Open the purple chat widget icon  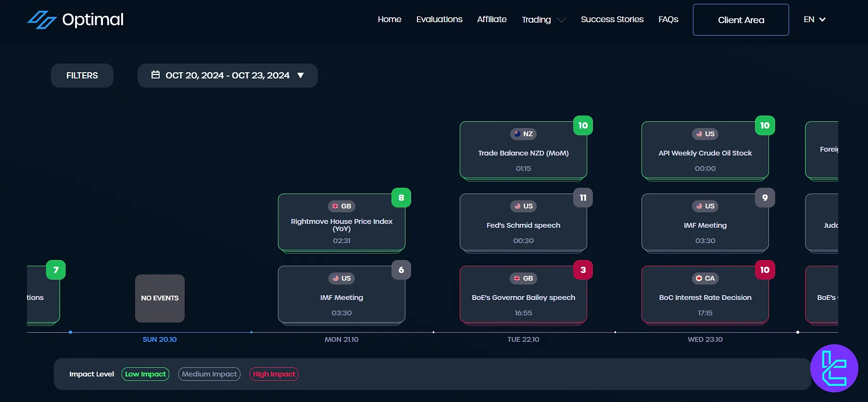(x=834, y=368)
